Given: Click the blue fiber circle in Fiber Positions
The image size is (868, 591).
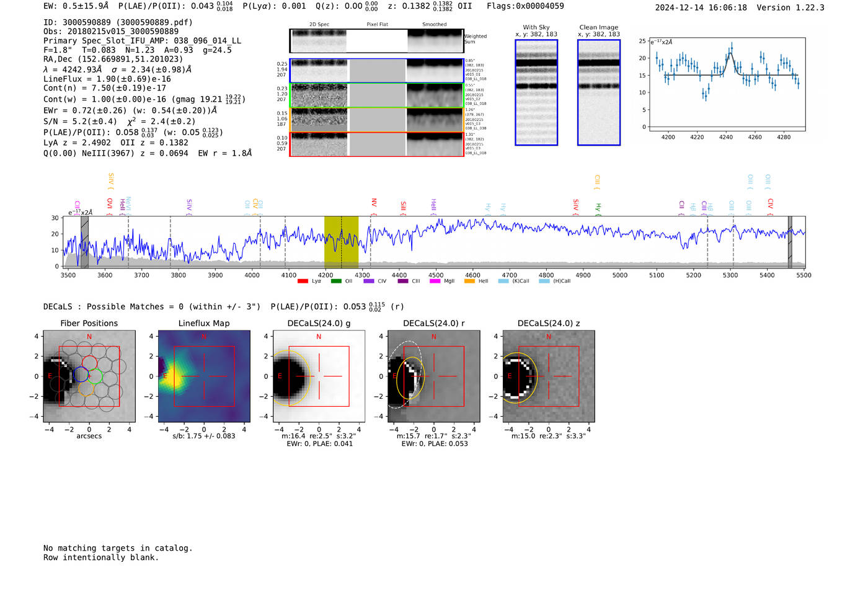Looking at the screenshot, I should pos(81,374).
